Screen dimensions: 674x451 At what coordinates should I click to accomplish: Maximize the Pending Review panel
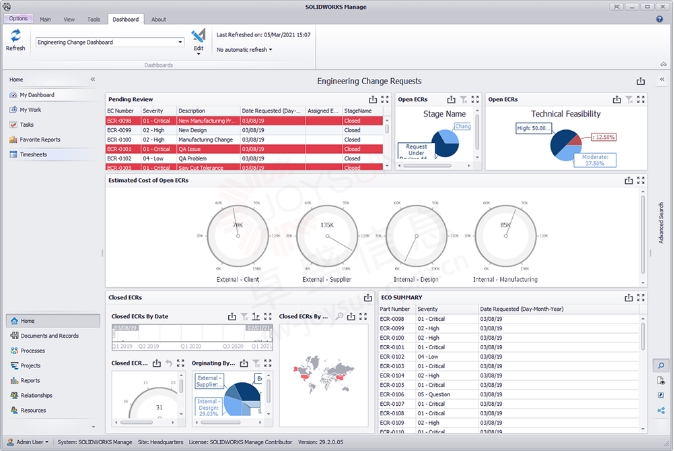(385, 99)
